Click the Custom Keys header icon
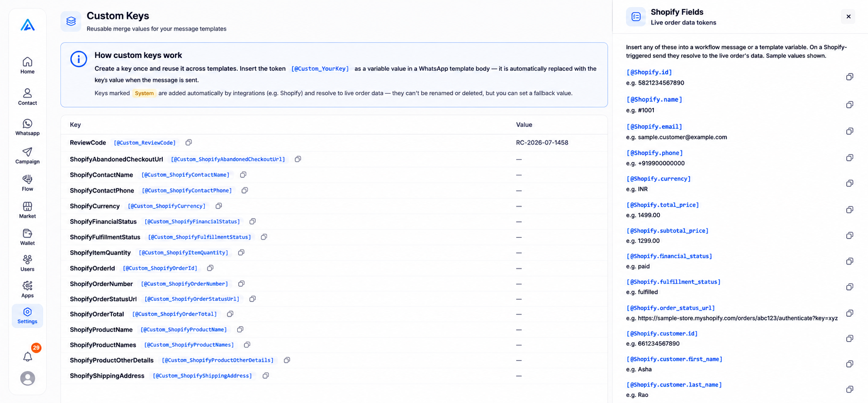Screen dimensions: 868x403 click(71, 21)
